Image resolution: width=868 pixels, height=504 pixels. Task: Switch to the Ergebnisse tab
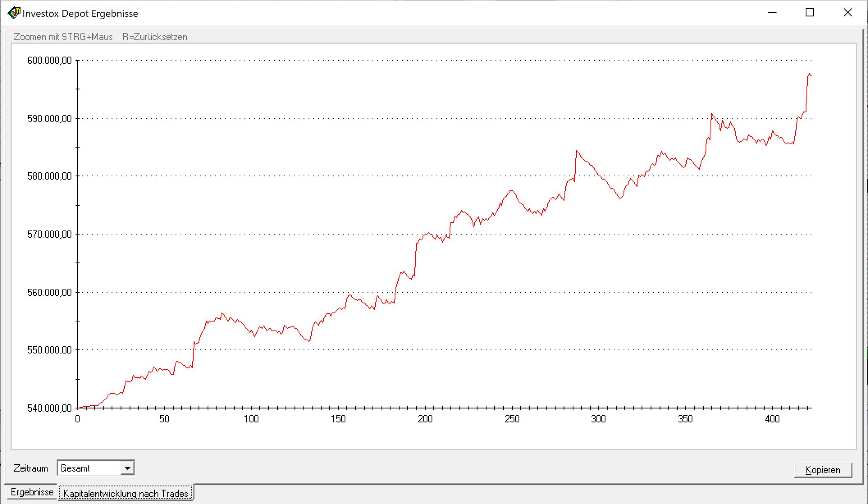pos(32,492)
